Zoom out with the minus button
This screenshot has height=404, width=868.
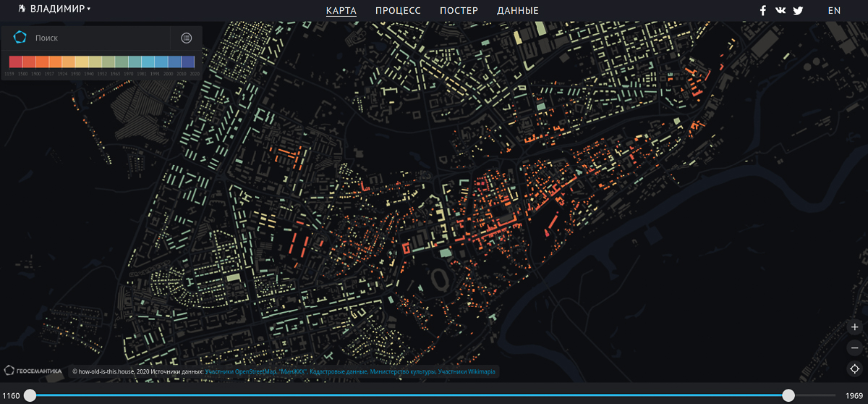tap(854, 348)
